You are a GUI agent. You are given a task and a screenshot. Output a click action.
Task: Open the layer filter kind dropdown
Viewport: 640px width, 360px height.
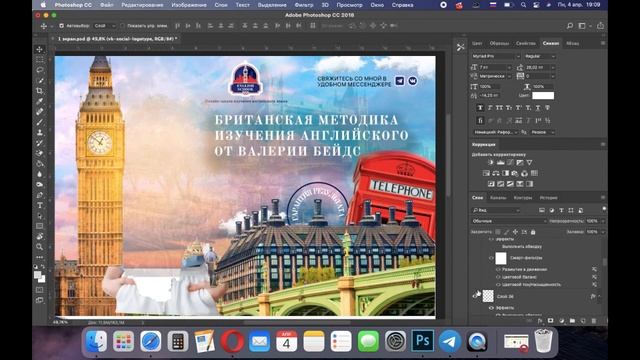[496, 210]
